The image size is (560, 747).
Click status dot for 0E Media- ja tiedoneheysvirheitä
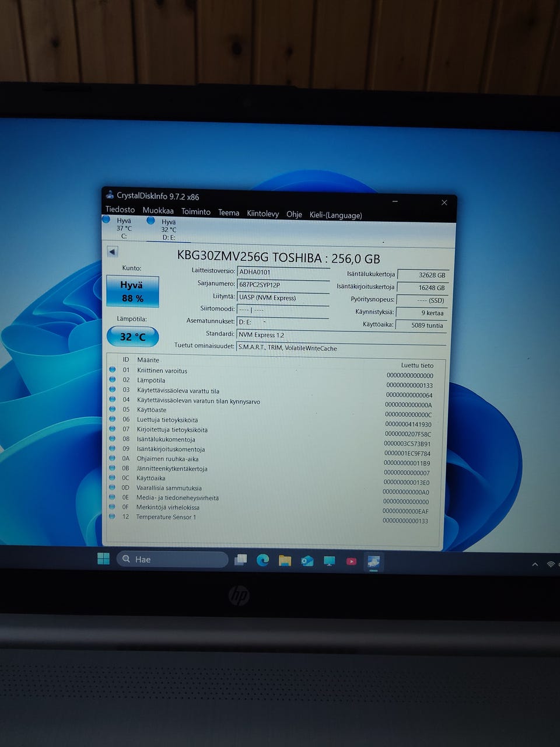[x=113, y=497]
